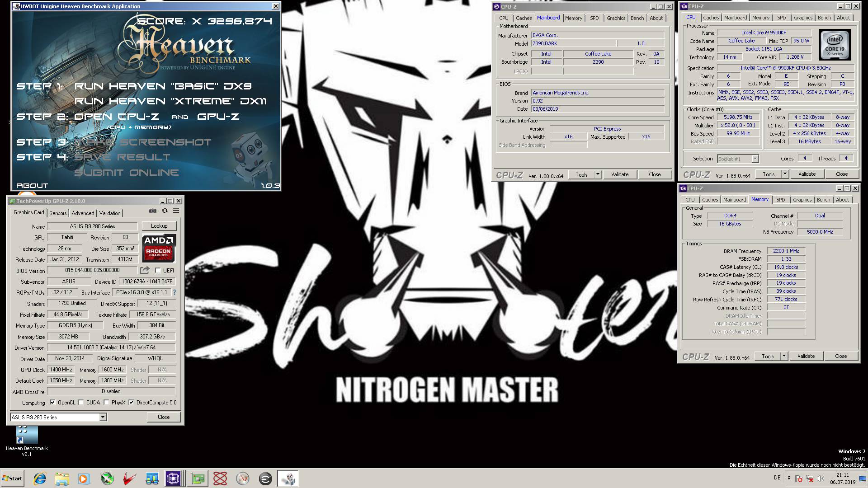Open the GPU-Z hamburger menu icon
The width and height of the screenshot is (868, 488).
click(x=176, y=211)
